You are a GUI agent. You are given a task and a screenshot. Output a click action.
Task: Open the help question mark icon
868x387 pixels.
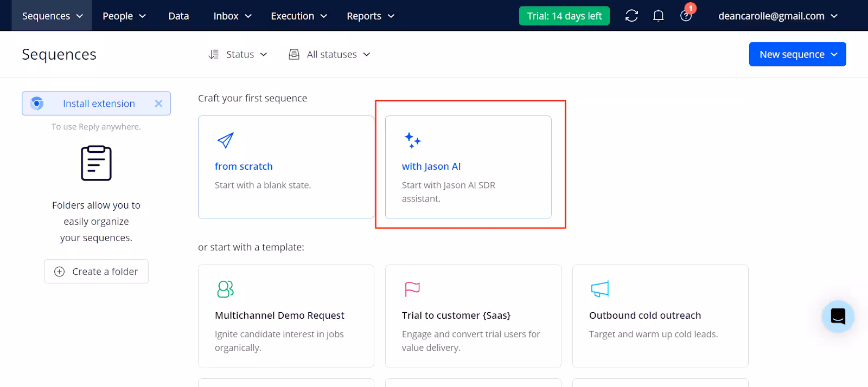[x=686, y=16]
